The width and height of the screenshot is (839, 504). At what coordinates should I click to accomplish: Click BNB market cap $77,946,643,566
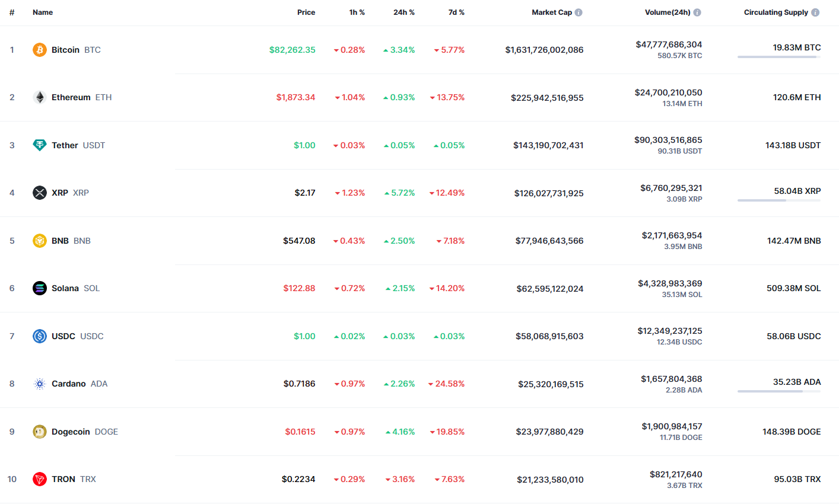coord(549,241)
